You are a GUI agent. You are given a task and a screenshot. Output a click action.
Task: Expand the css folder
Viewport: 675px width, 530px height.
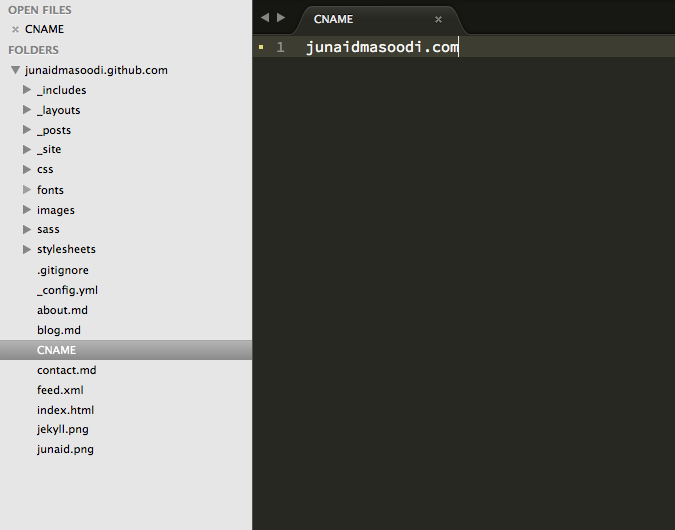coord(27,169)
